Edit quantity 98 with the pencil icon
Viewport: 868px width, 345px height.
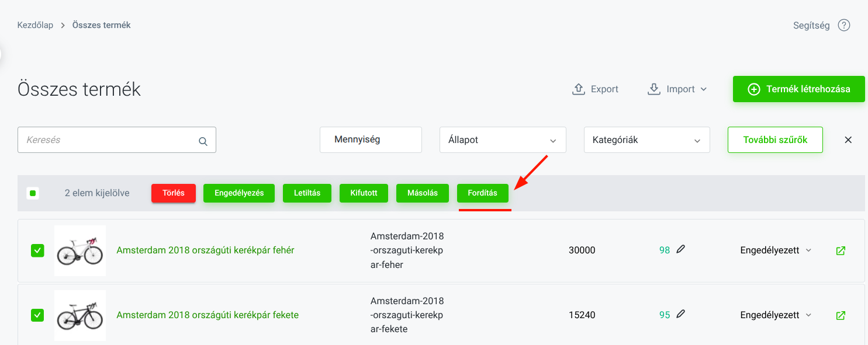point(680,249)
